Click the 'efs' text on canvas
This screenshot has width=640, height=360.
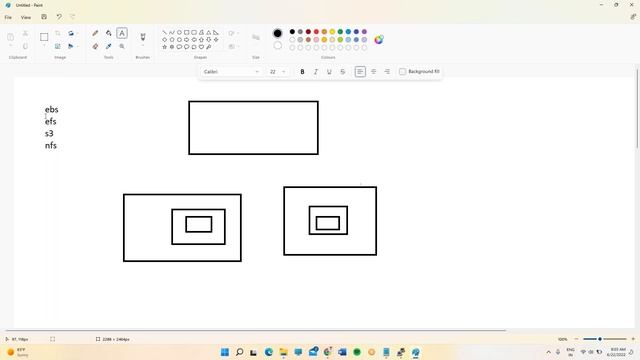tap(51, 121)
